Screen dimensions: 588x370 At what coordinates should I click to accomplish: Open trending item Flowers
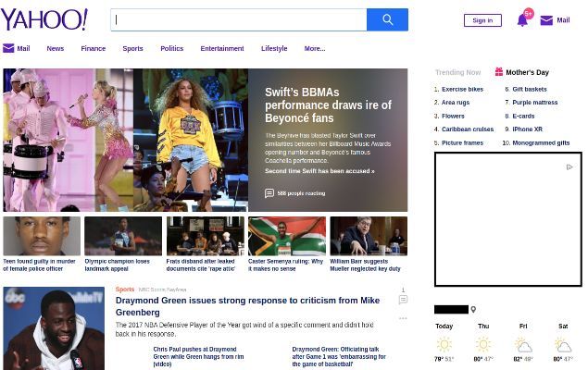pos(453,117)
